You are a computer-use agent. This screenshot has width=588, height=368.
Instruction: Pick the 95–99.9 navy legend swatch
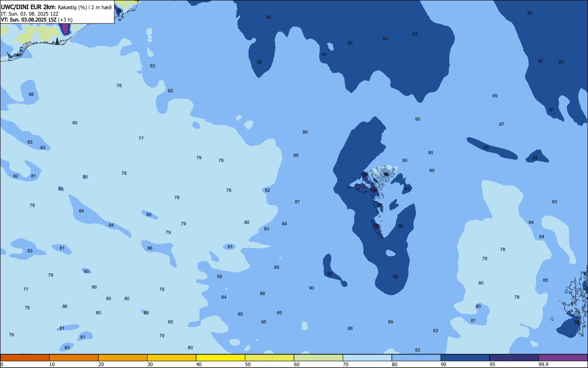click(x=514, y=357)
